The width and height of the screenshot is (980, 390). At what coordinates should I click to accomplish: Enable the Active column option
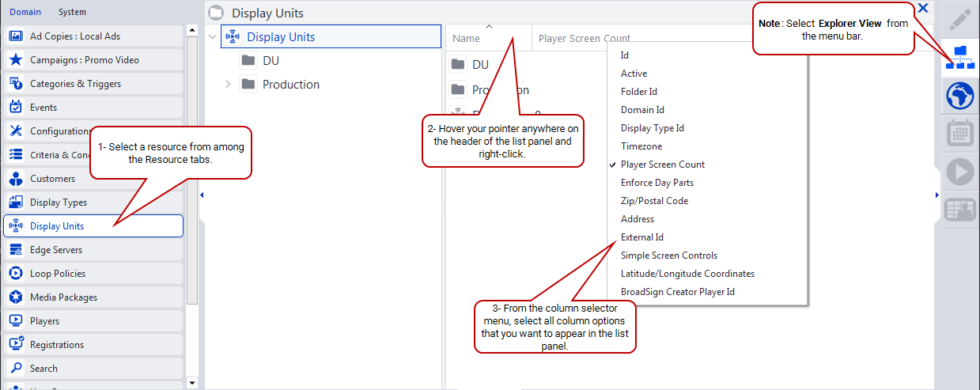pyautogui.click(x=634, y=74)
